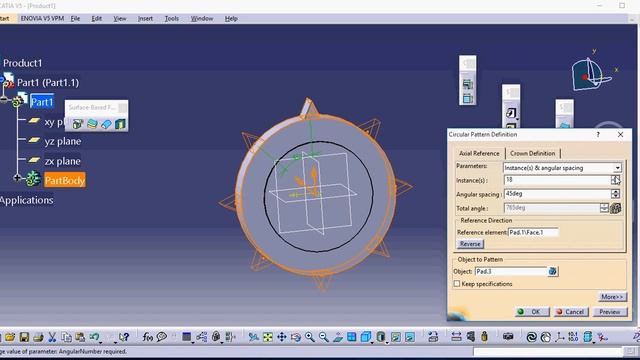Click the Save floppy disk icon

24,337
